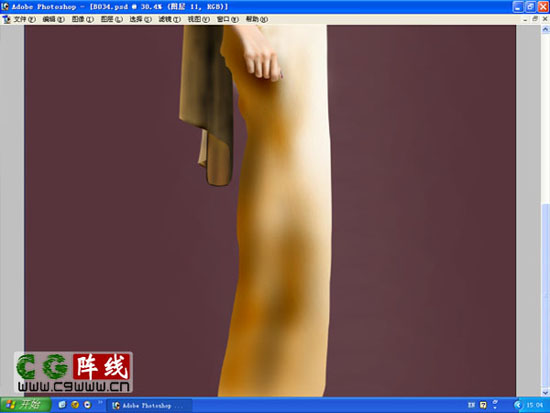
Task: Click the second quick launch icon on taskbar
Action: [x=75, y=405]
